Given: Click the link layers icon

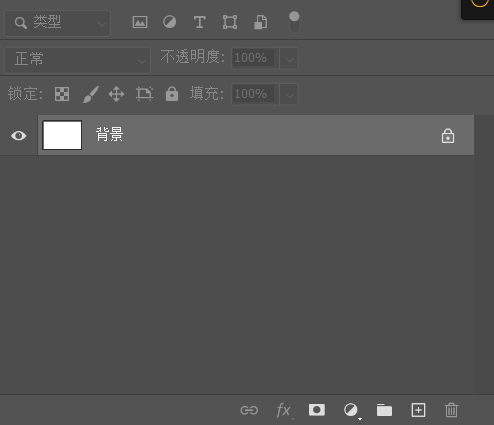Looking at the screenshot, I should 249,410.
